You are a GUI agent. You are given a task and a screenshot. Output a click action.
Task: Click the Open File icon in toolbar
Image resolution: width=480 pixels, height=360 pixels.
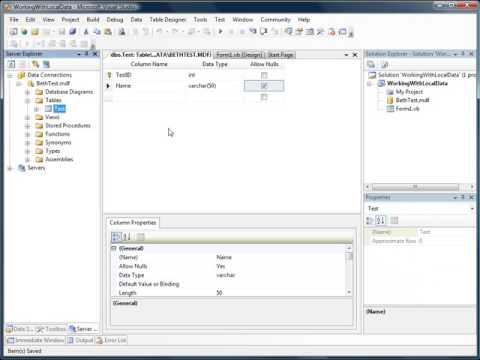(x=35, y=32)
